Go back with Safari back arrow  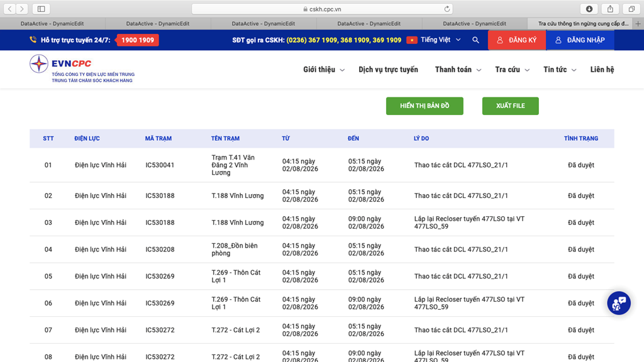pos(10,9)
